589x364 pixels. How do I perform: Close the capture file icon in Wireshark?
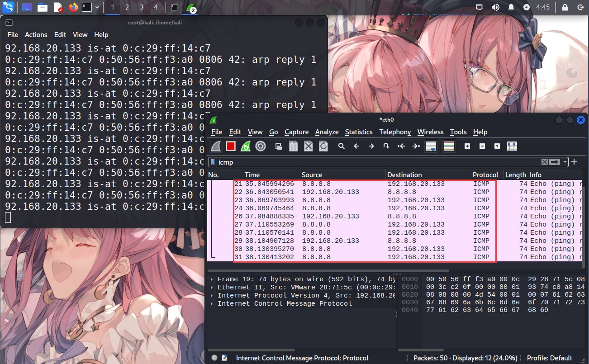tap(309, 146)
